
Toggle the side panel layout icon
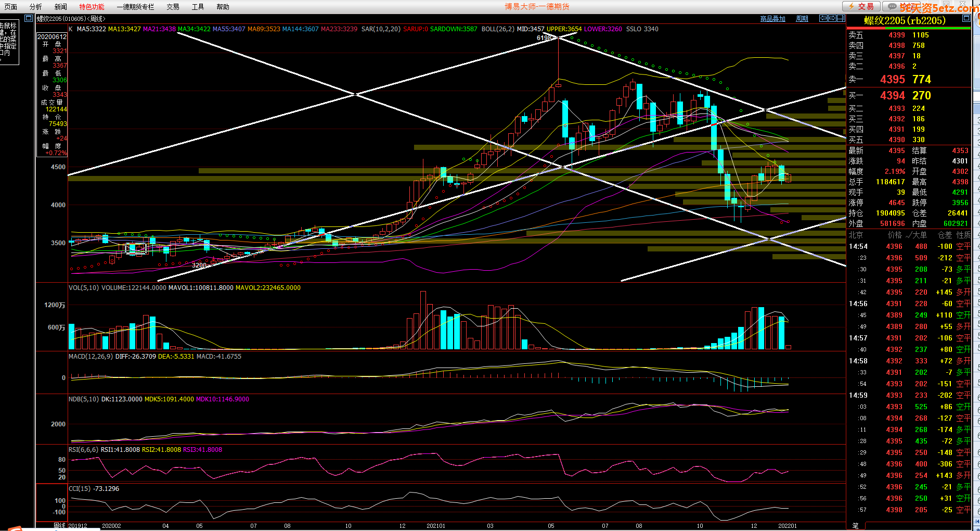pos(841,18)
